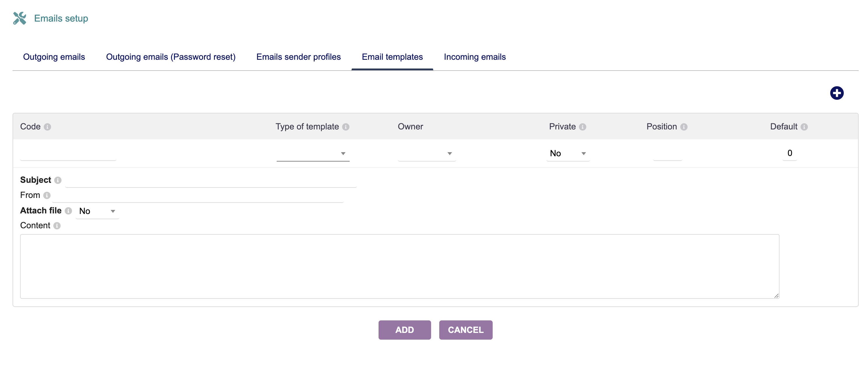The width and height of the screenshot is (868, 365).
Task: Show info tooltip next to Code
Action: pos(48,127)
